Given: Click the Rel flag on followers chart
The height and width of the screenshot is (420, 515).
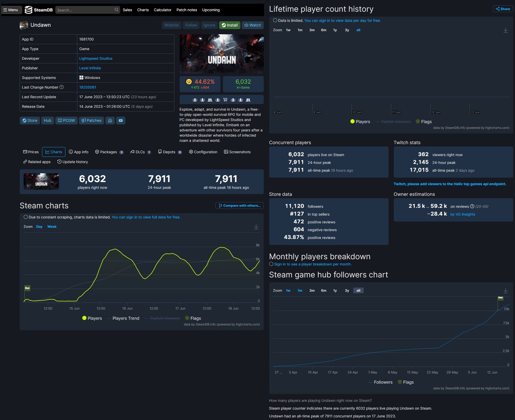Looking at the screenshot, I should (500, 298).
